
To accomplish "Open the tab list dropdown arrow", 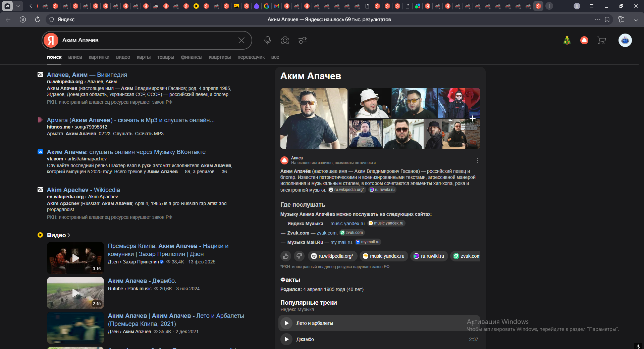I will pyautogui.click(x=18, y=6).
